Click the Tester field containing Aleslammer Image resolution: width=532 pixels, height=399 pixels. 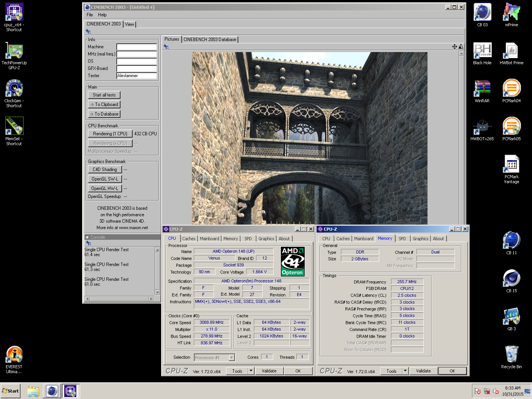(x=137, y=76)
